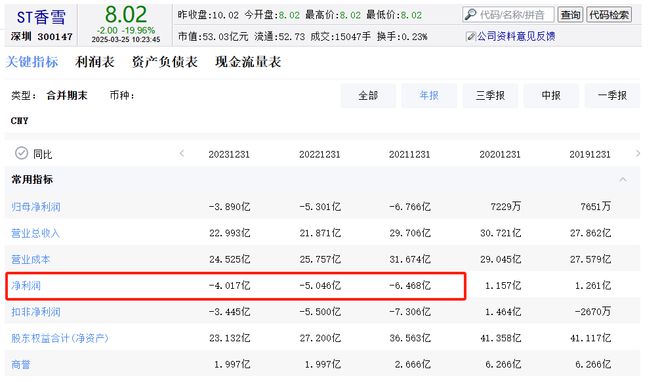This screenshot has height=382, width=660.
Task: Click the 20221231 column header
Action: pos(319,154)
